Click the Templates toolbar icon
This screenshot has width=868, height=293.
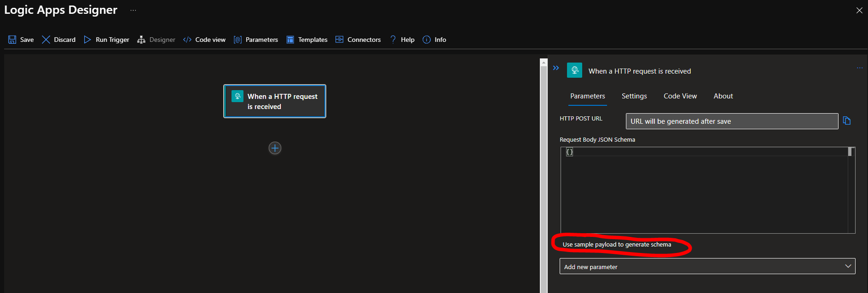click(x=290, y=40)
